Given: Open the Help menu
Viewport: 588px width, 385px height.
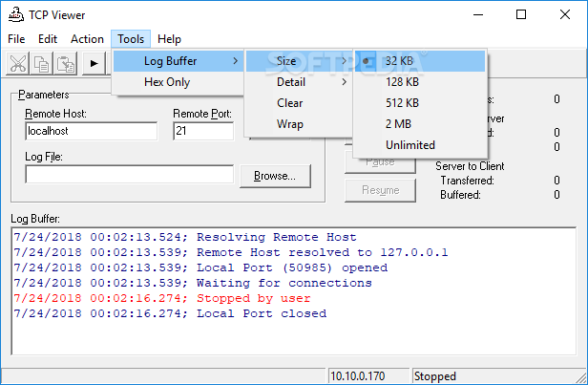Looking at the screenshot, I should pyautogui.click(x=169, y=39).
